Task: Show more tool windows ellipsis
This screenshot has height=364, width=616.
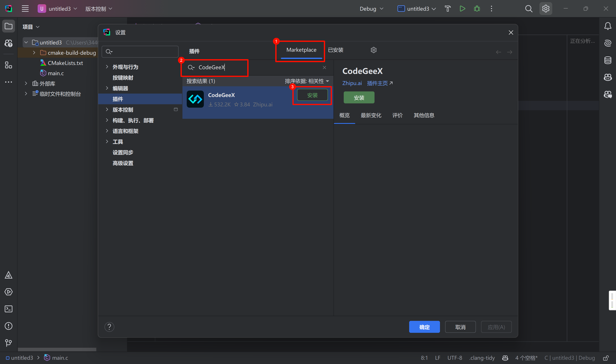Action: click(x=9, y=82)
